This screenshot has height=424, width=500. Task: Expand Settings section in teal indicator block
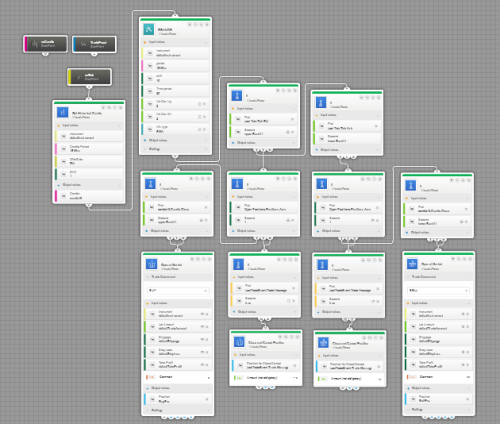point(175,149)
